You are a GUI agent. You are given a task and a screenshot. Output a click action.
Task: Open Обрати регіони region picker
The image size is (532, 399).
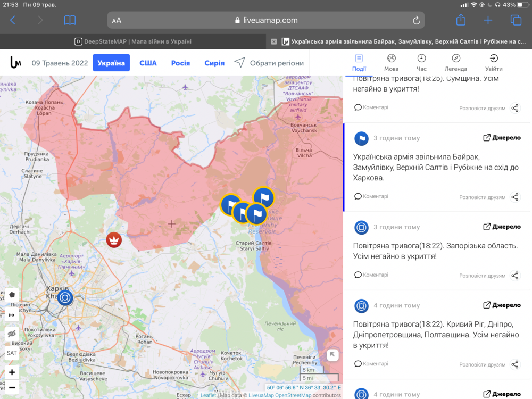click(269, 63)
